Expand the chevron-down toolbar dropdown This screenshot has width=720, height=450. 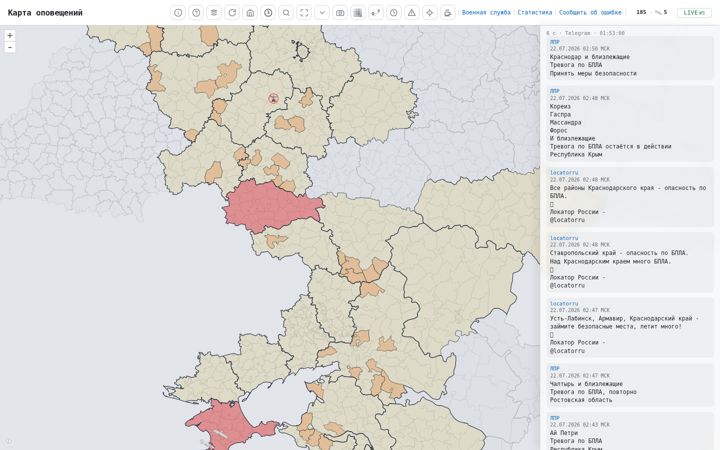(x=322, y=13)
